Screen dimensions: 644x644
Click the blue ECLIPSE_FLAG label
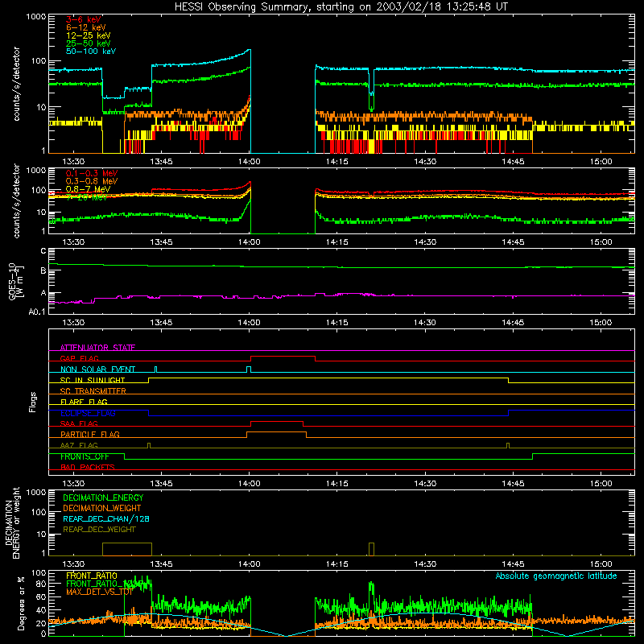pyautogui.click(x=88, y=413)
